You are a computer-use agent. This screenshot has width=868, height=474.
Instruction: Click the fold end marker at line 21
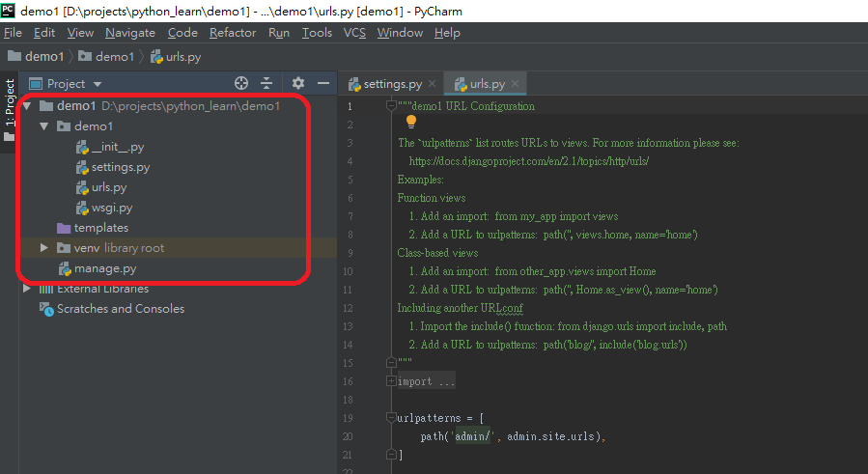(x=391, y=455)
